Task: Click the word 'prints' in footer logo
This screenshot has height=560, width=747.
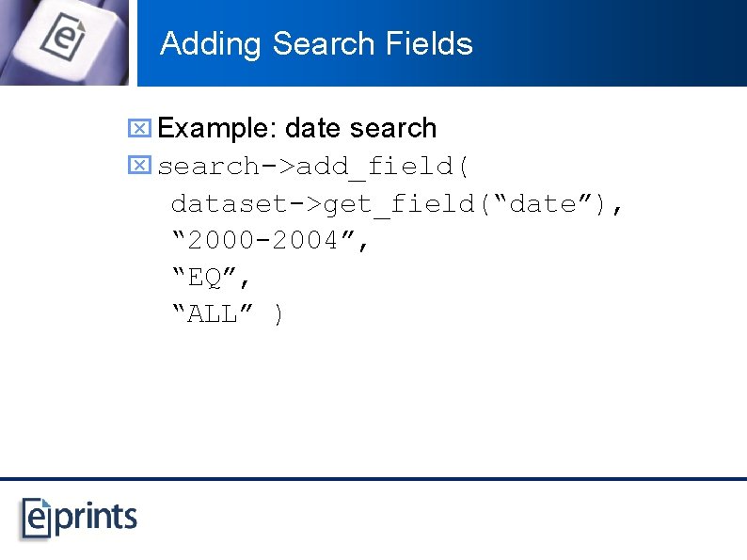Action: (96, 519)
